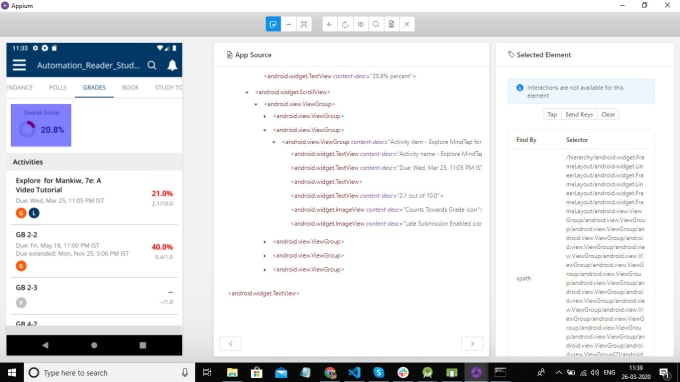Collapse the Activity item ViewGroup node
This screenshot has width=680, height=382.
coord(274,142)
